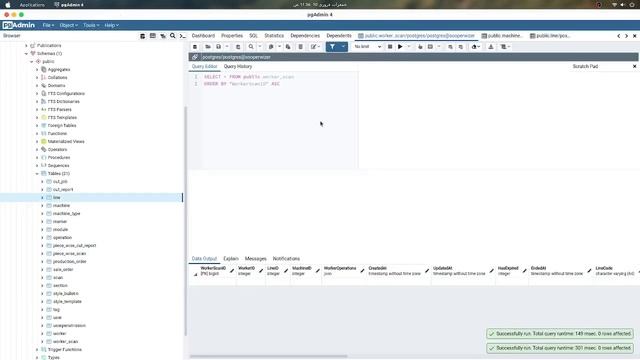
Task: Click the Explain Analyze toolbar icon
Action: coord(430,47)
